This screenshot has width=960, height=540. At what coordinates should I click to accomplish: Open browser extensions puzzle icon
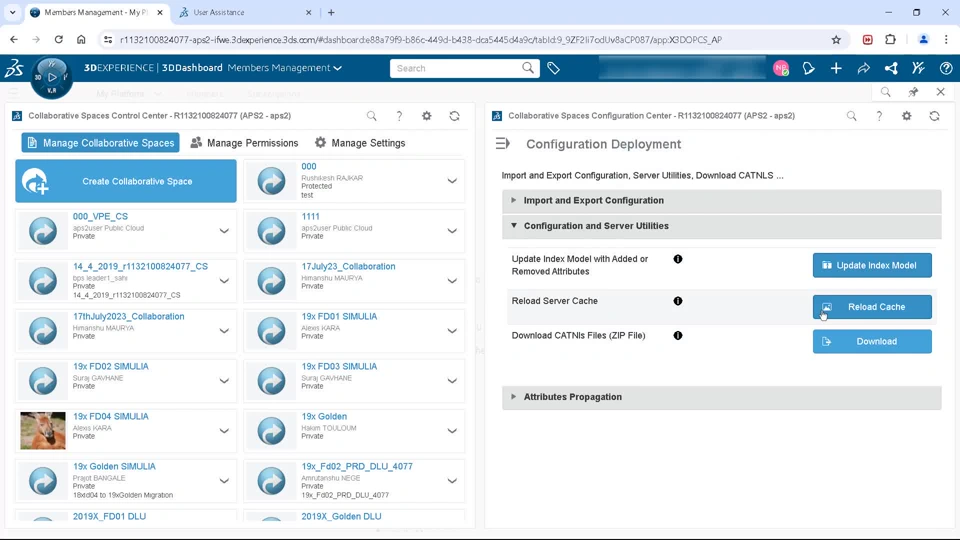pos(890,40)
